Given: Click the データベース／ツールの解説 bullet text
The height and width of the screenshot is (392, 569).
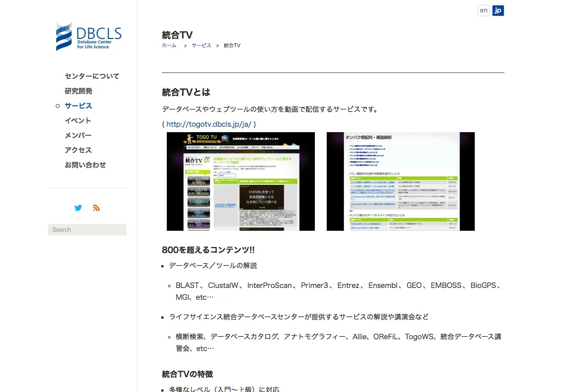Looking at the screenshot, I should tap(213, 266).
